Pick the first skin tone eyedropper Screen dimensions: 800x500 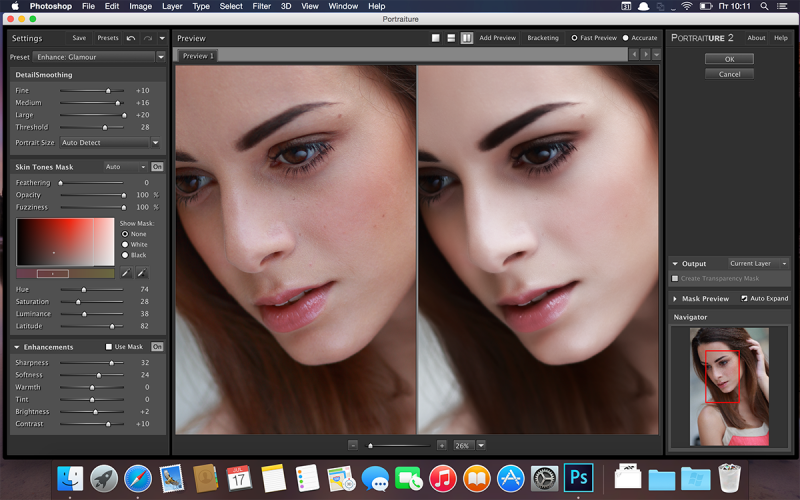[126, 273]
